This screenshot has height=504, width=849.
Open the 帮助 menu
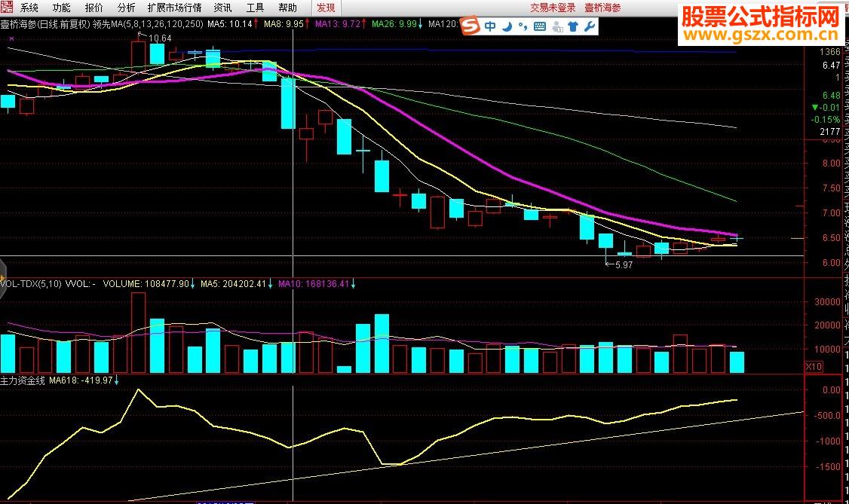coord(287,8)
